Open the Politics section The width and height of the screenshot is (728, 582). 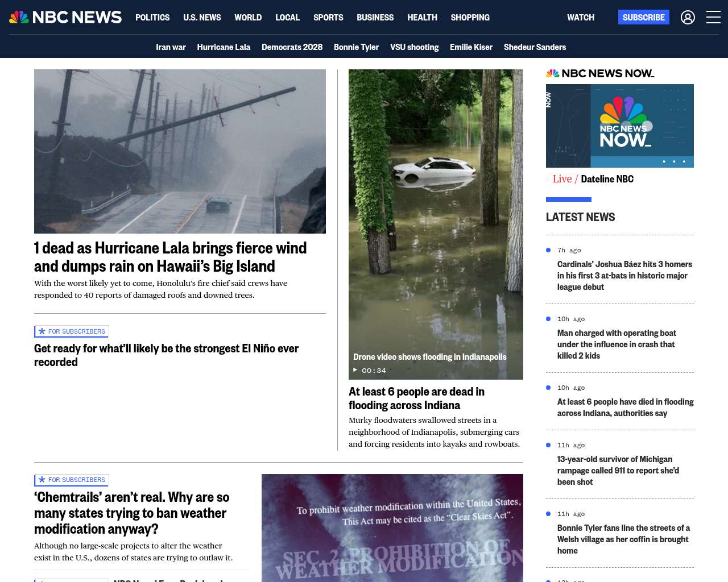click(x=152, y=18)
